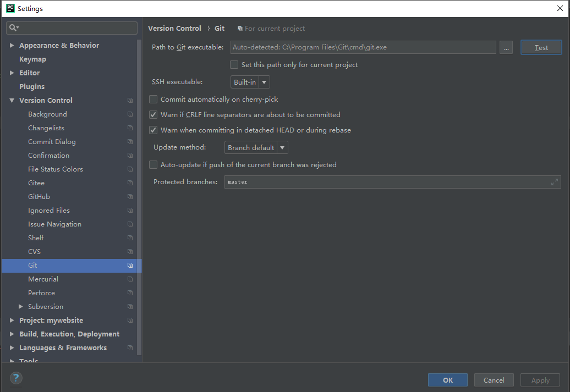The image size is (570, 392).
Task: Open the Gitee settings page
Action: (36, 183)
